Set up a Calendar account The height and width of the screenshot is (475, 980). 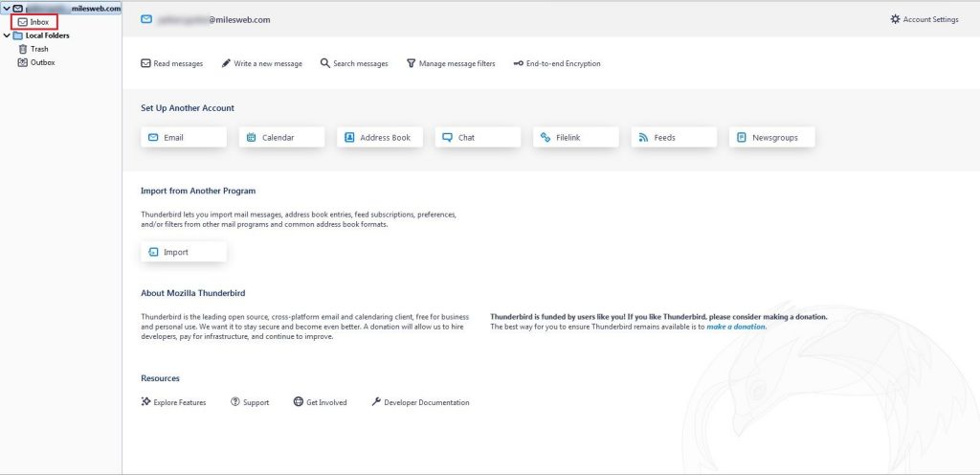282,138
